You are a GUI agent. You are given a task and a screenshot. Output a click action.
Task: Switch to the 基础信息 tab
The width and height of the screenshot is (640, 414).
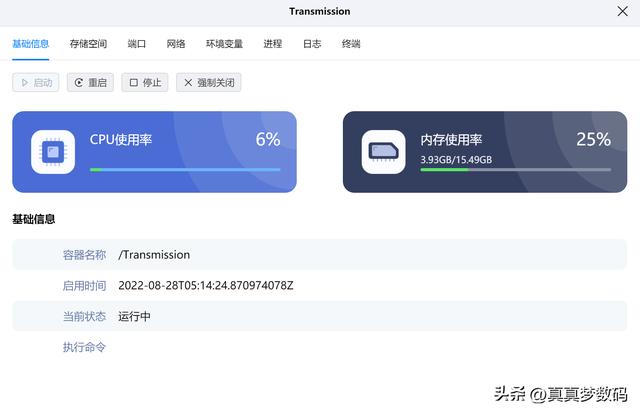tap(31, 44)
